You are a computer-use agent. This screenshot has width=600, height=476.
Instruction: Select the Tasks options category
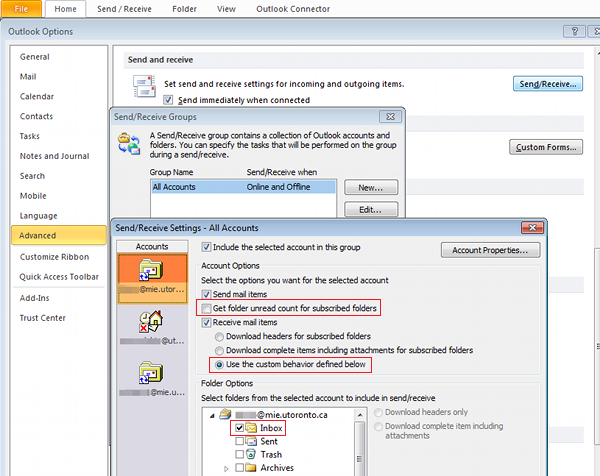29,136
